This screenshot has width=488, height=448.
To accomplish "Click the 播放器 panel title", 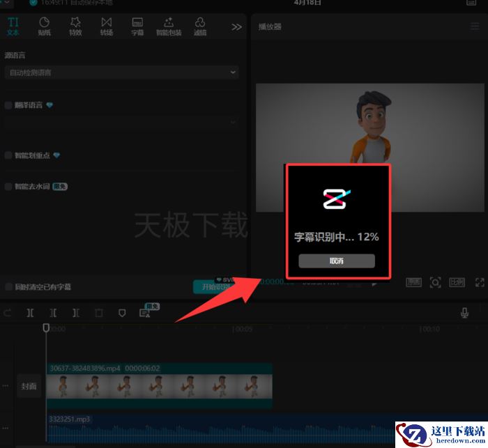I will [270, 26].
